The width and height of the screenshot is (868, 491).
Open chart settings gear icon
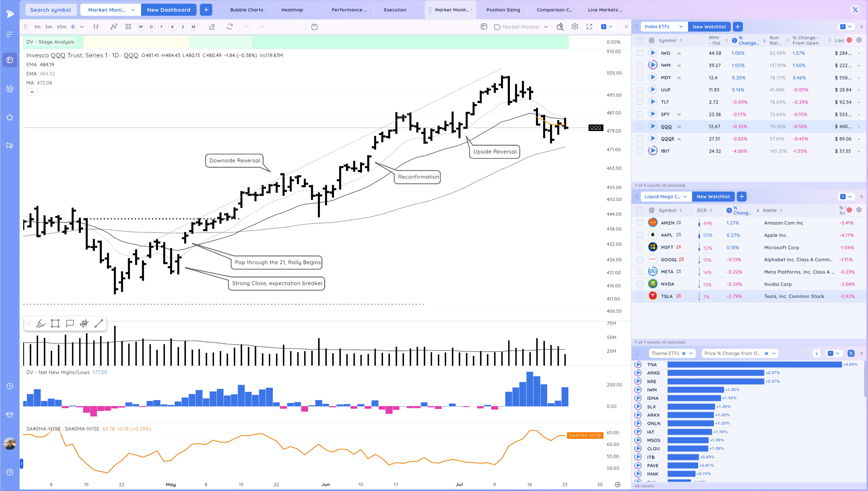tap(575, 27)
